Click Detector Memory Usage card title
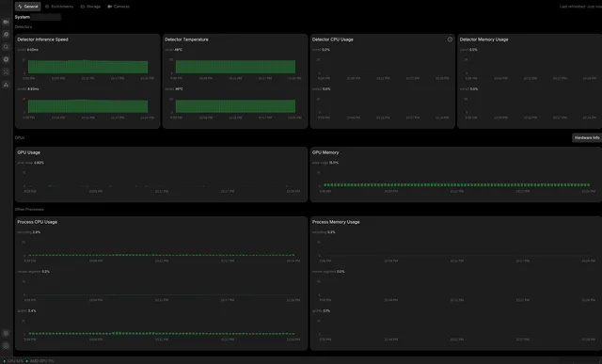The image size is (602, 364). click(x=483, y=40)
